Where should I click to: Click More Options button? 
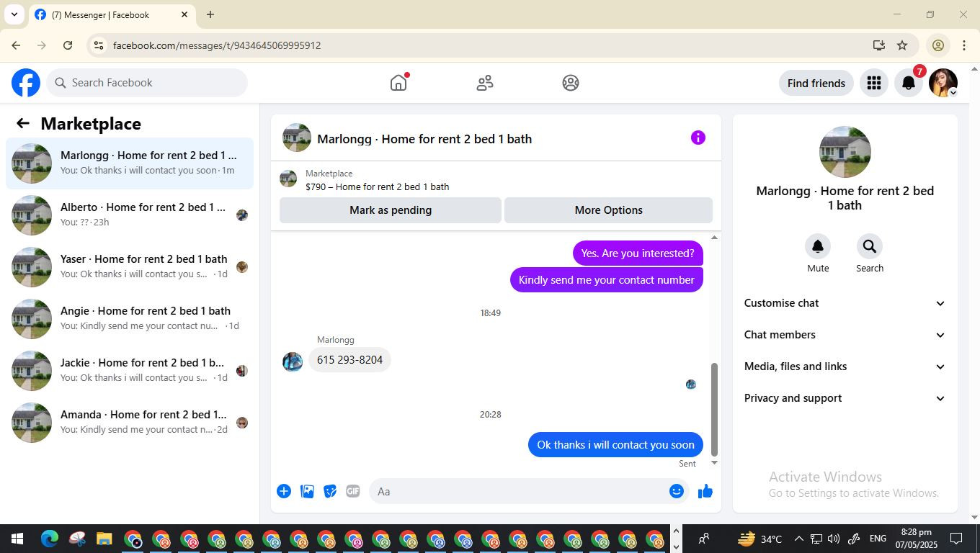click(x=608, y=210)
